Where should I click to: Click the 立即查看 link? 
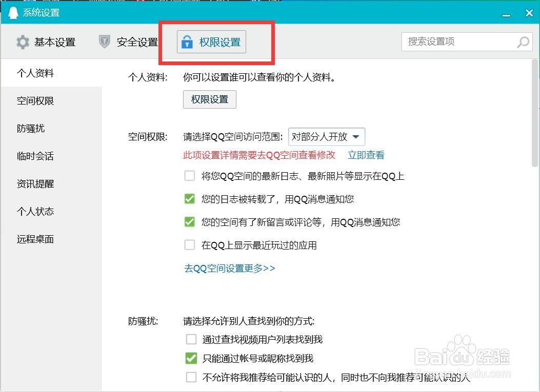tap(366, 154)
